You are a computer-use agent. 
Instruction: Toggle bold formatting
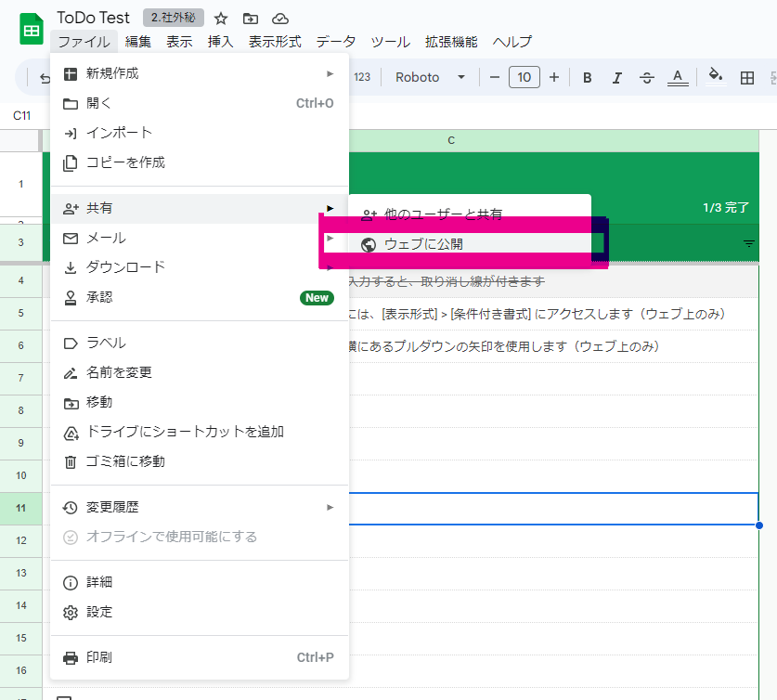pyautogui.click(x=587, y=77)
